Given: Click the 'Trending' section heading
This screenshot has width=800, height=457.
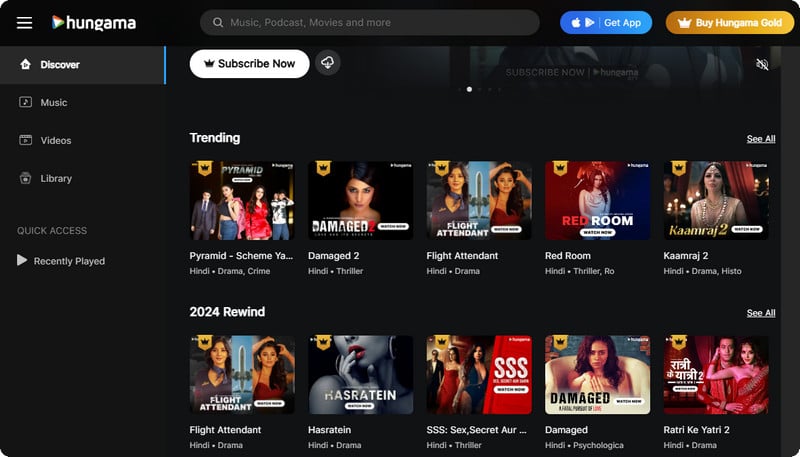Looking at the screenshot, I should (214, 138).
